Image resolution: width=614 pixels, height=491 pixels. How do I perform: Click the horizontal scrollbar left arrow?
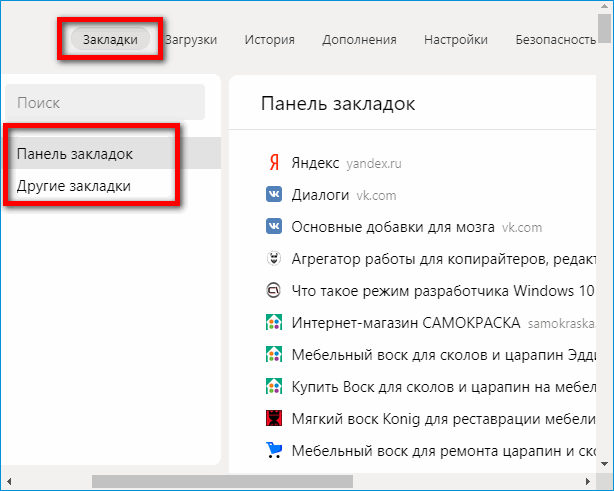click(9, 481)
